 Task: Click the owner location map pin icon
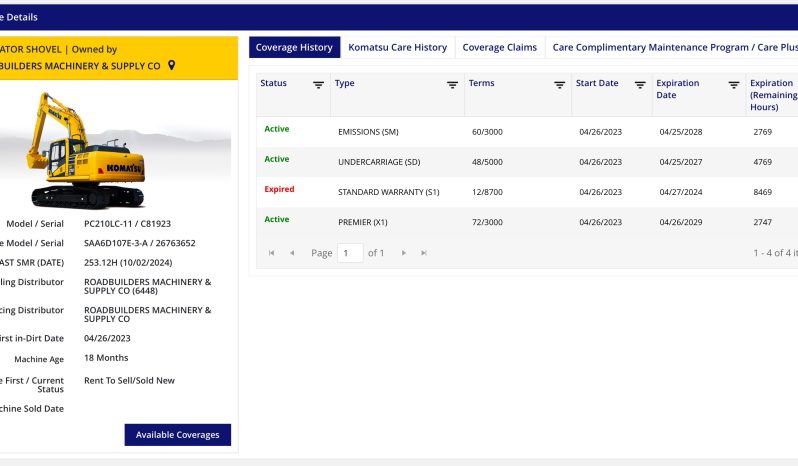coord(172,65)
